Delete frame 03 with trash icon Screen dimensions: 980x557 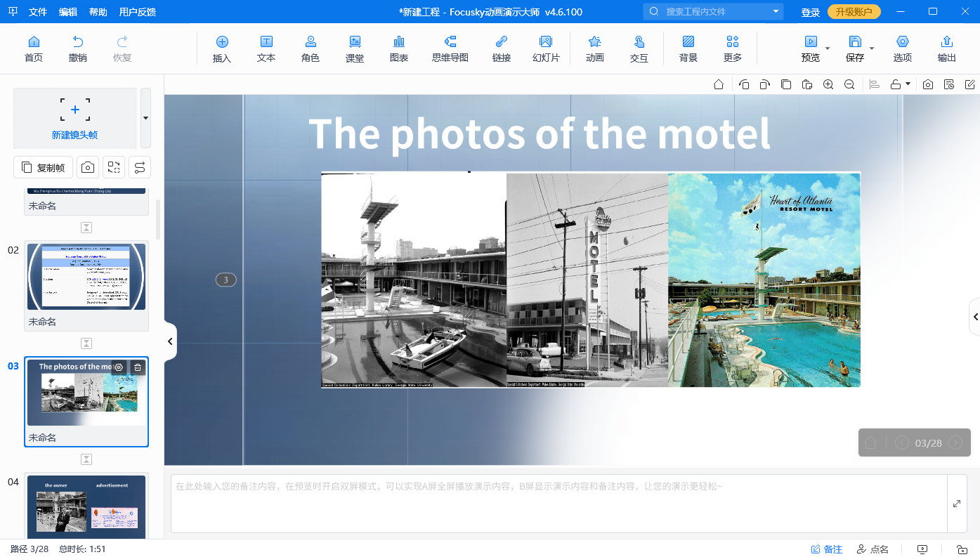coord(138,367)
